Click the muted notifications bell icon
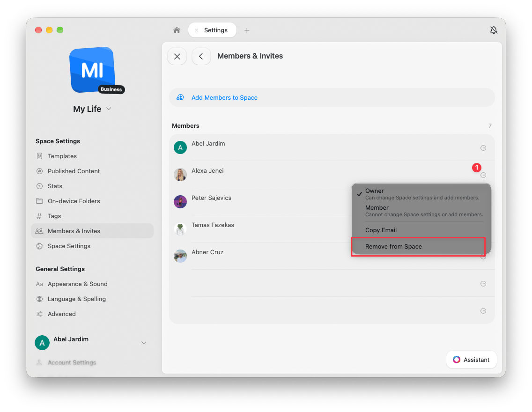Image resolution: width=532 pixels, height=412 pixels. click(494, 30)
